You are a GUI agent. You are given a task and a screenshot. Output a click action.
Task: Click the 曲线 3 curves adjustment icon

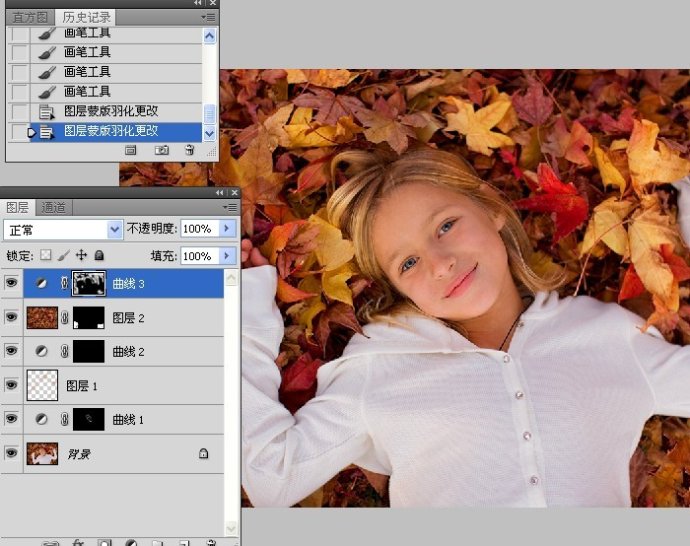point(42,283)
